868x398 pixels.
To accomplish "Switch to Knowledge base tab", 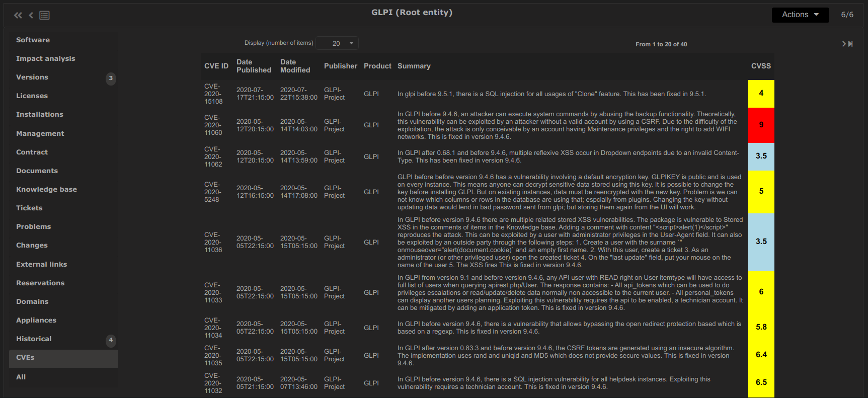I will (46, 189).
